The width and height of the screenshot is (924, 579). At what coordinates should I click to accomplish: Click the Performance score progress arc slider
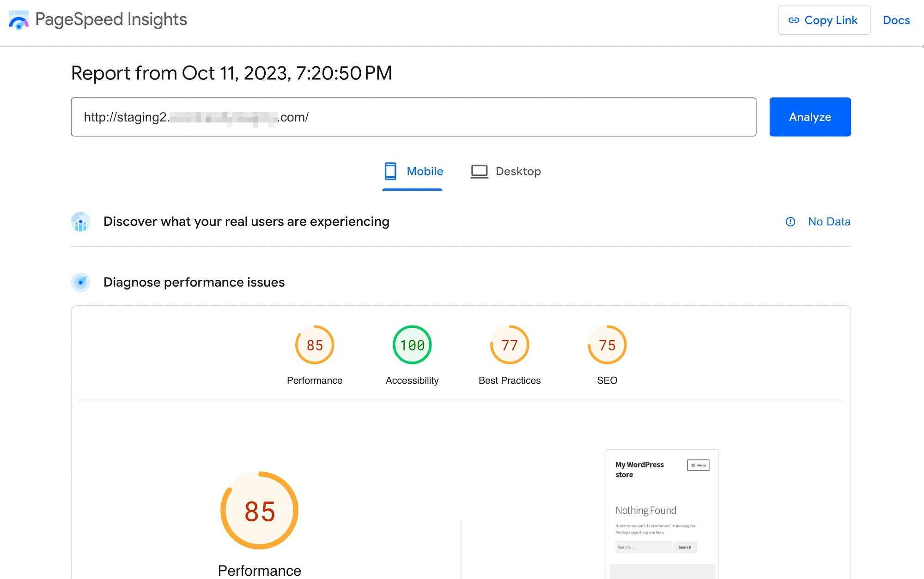[x=314, y=345]
